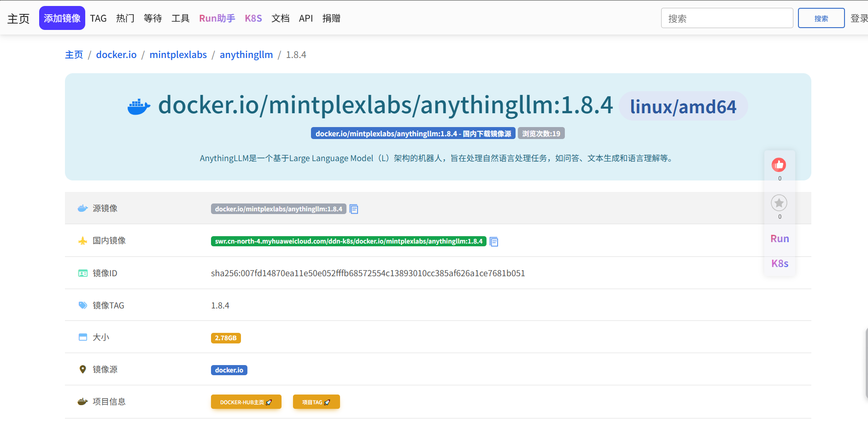The width and height of the screenshot is (868, 424).
Task: Copy the source image name icon
Action: (x=354, y=209)
